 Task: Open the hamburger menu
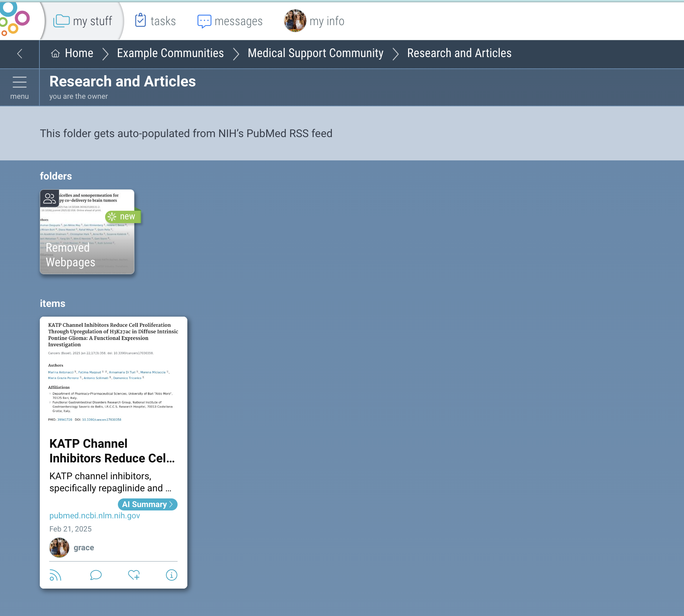(20, 87)
